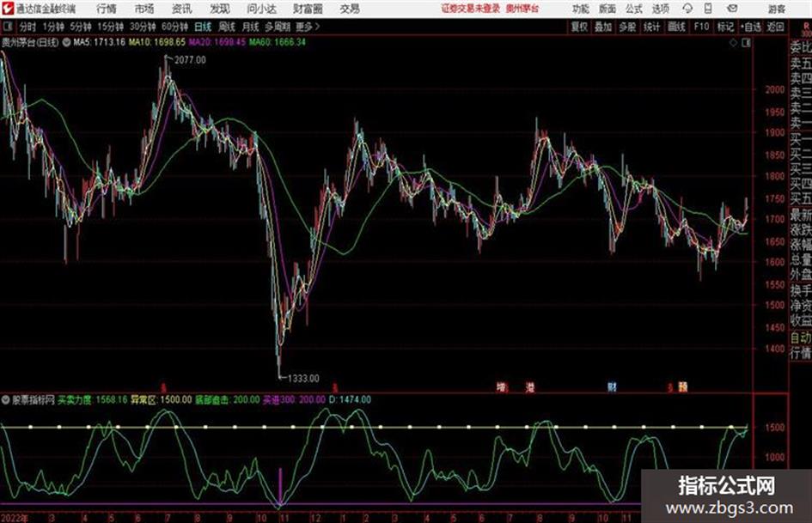Open the 交易 menu
Image resolution: width=812 pixels, height=523 pixels.
point(350,9)
